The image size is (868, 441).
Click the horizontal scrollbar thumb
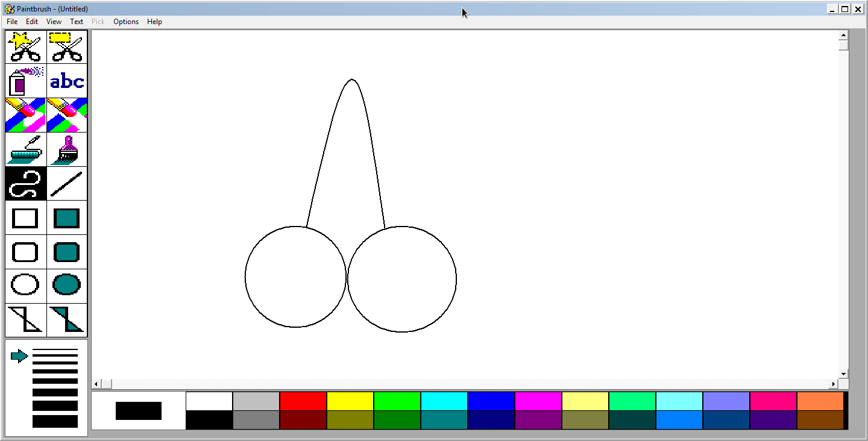coord(107,384)
